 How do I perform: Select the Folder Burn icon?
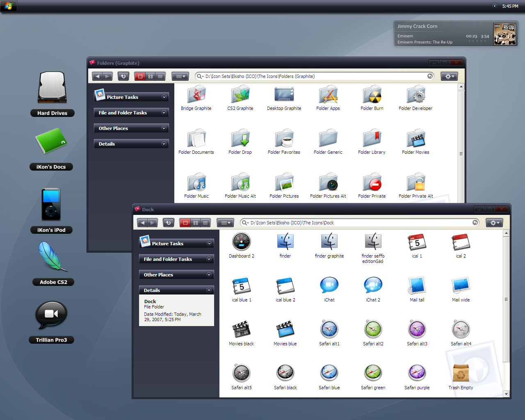[x=372, y=95]
